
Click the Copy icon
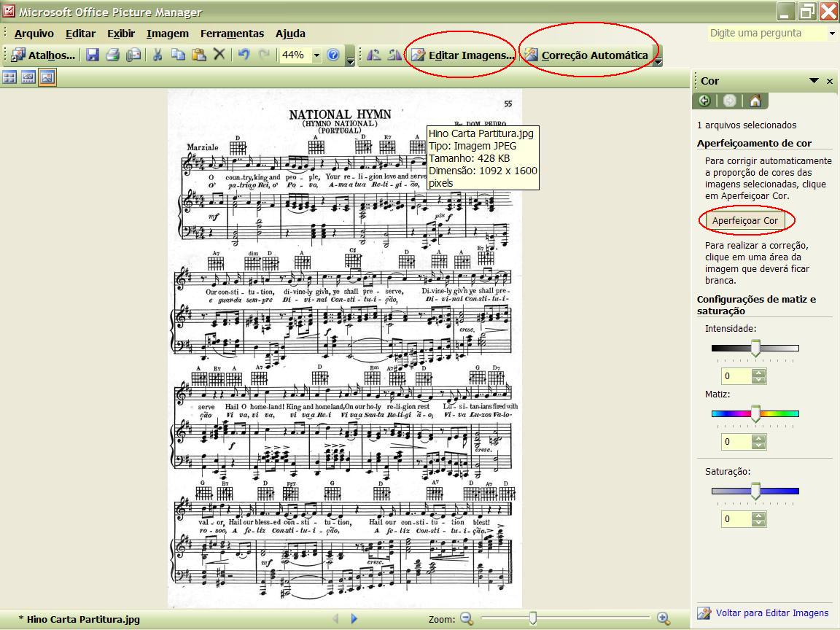pyautogui.click(x=178, y=55)
